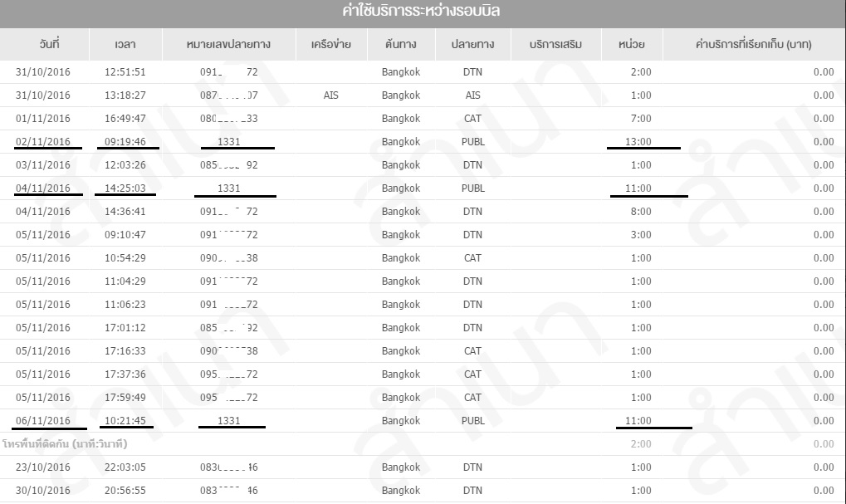Click the ค่าบริการที่เรียกเก็บ (บาท) column header
The image size is (846, 504).
[753, 44]
